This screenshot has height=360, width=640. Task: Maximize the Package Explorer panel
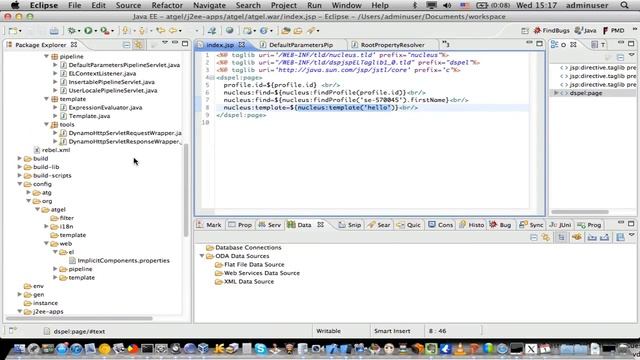coord(185,43)
